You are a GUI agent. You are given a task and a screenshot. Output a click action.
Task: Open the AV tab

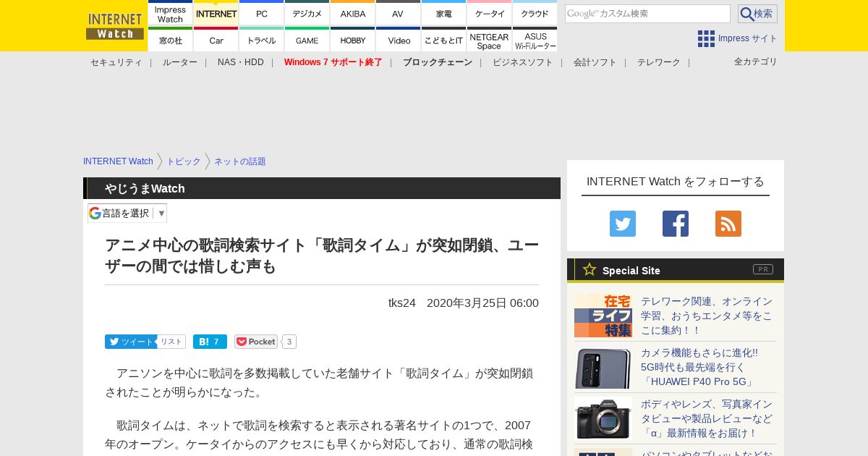[398, 13]
